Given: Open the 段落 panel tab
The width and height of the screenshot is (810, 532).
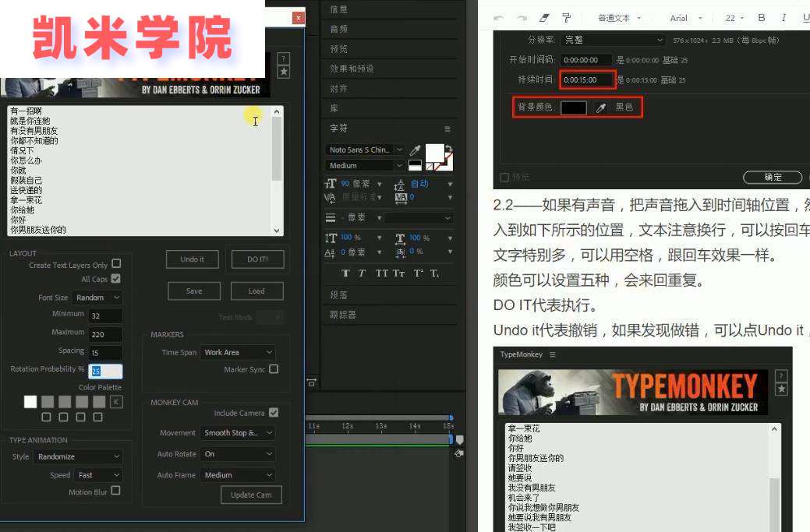Looking at the screenshot, I should [x=339, y=295].
